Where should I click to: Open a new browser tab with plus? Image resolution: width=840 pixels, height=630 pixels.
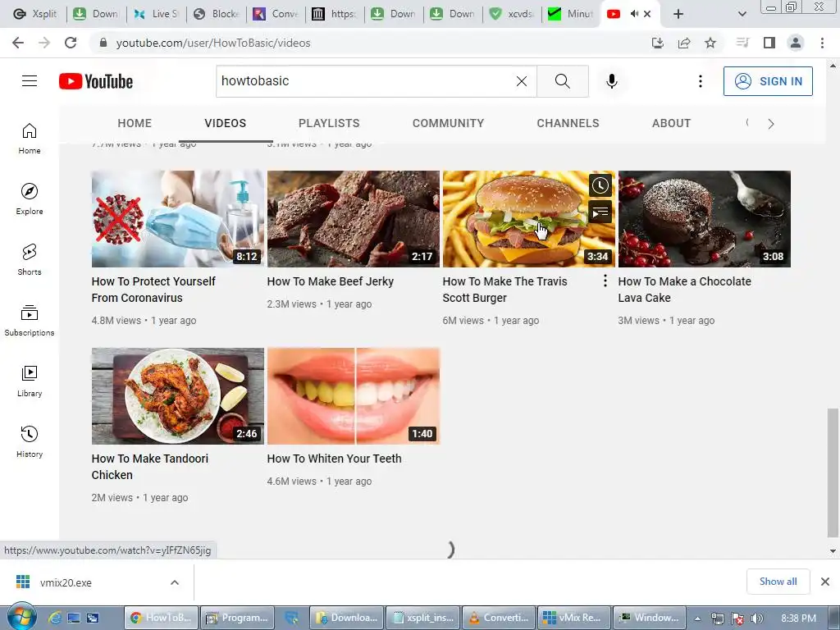point(678,14)
